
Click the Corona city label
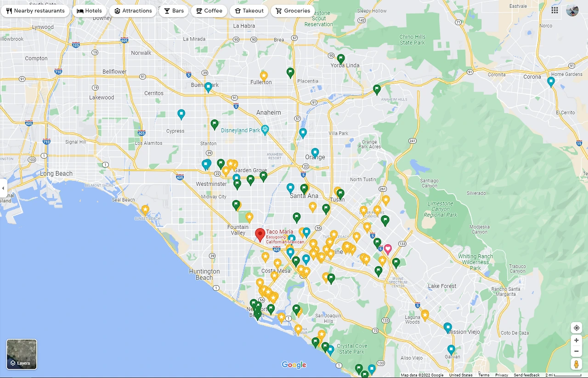tap(532, 77)
